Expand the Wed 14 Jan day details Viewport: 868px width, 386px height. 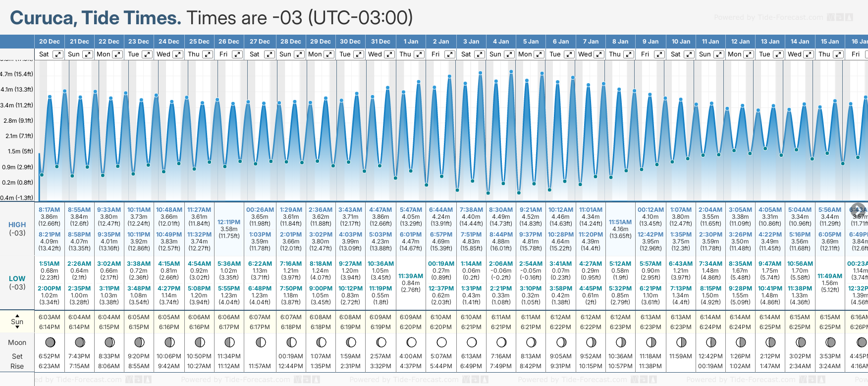click(x=808, y=54)
